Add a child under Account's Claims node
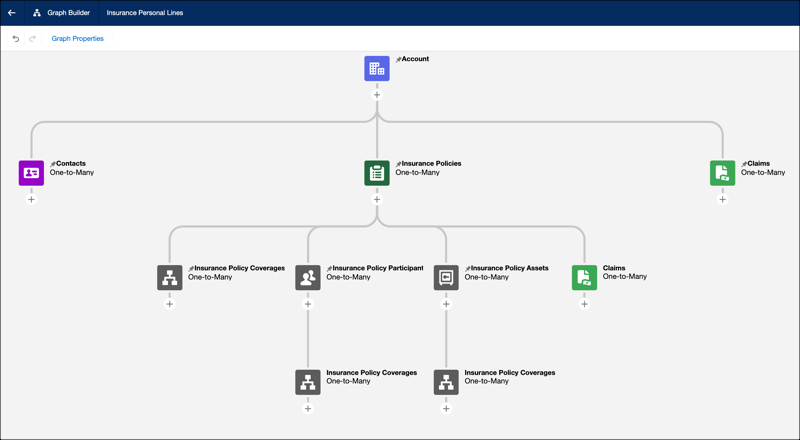The width and height of the screenshot is (800, 440). coord(722,200)
